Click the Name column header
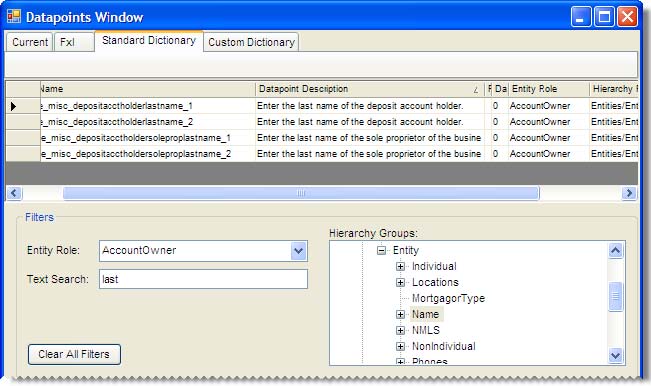 tap(148, 89)
